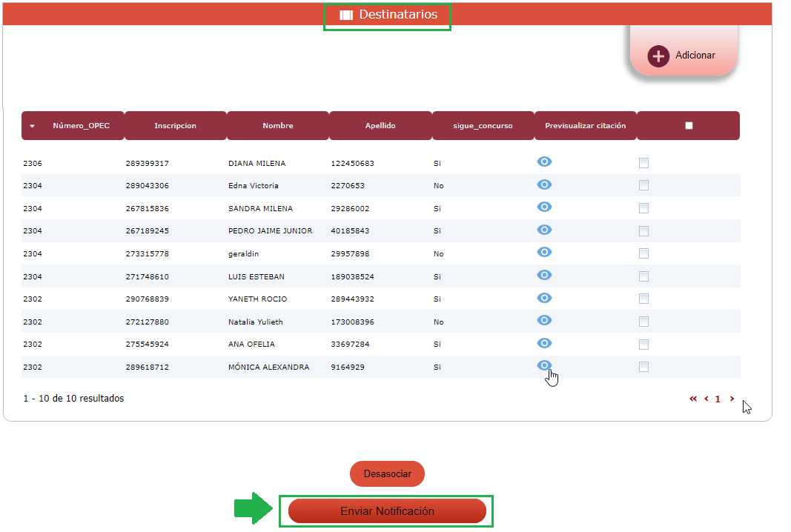Show citation preview for YANETH ROCIO

(544, 298)
